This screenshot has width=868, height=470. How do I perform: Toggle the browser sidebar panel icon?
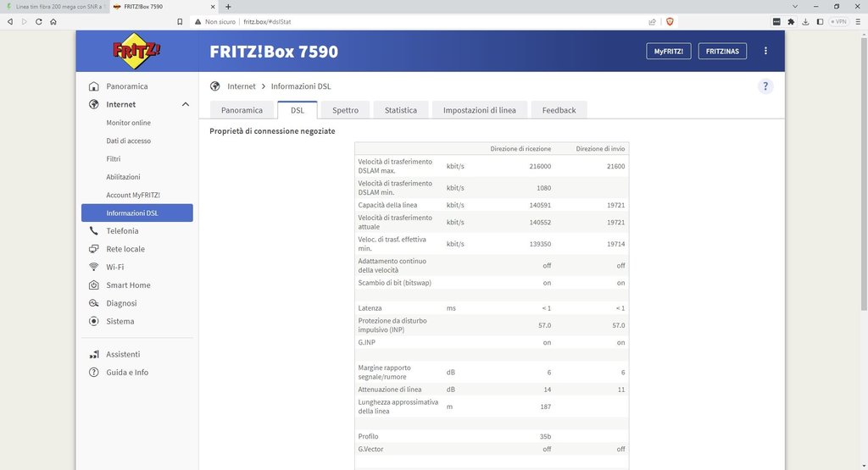820,21
